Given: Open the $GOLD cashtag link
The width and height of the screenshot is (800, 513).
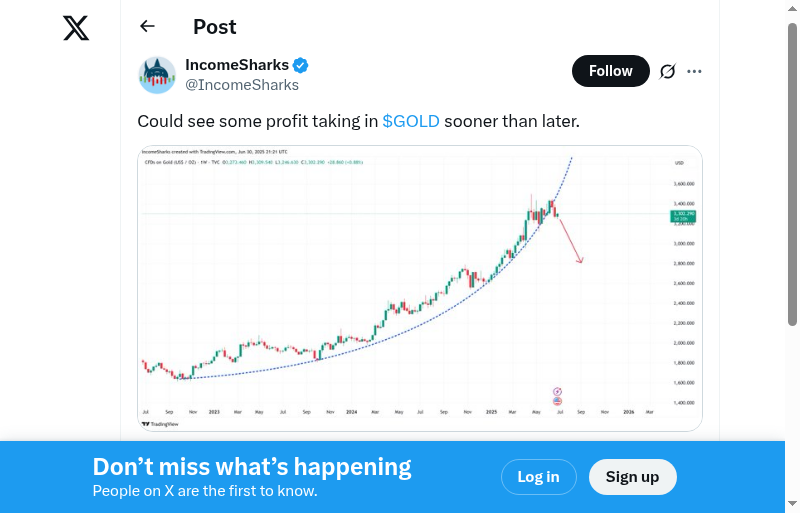Looking at the screenshot, I should coord(411,121).
